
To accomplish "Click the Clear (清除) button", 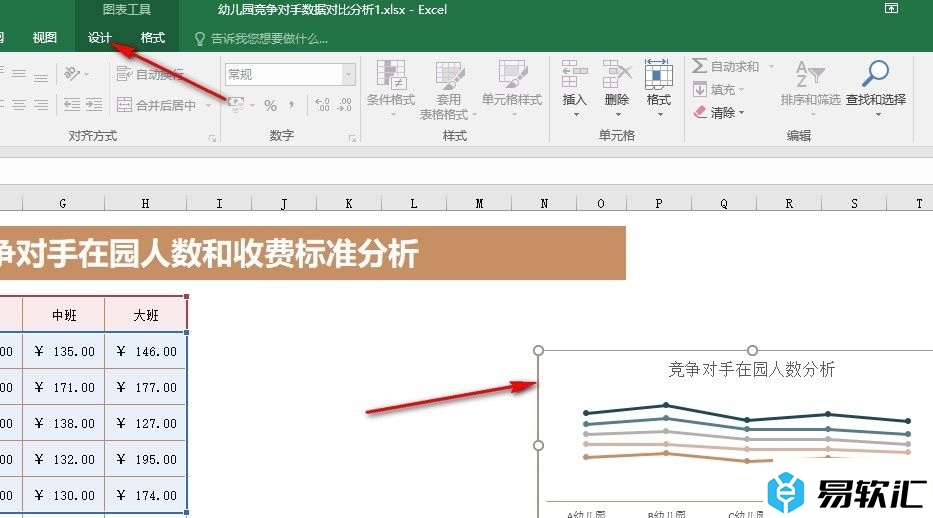I will (x=719, y=112).
